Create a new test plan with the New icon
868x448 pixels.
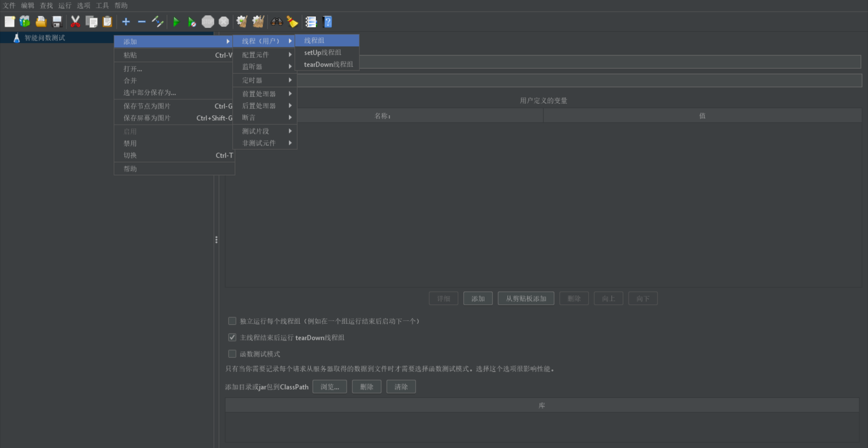click(x=9, y=22)
